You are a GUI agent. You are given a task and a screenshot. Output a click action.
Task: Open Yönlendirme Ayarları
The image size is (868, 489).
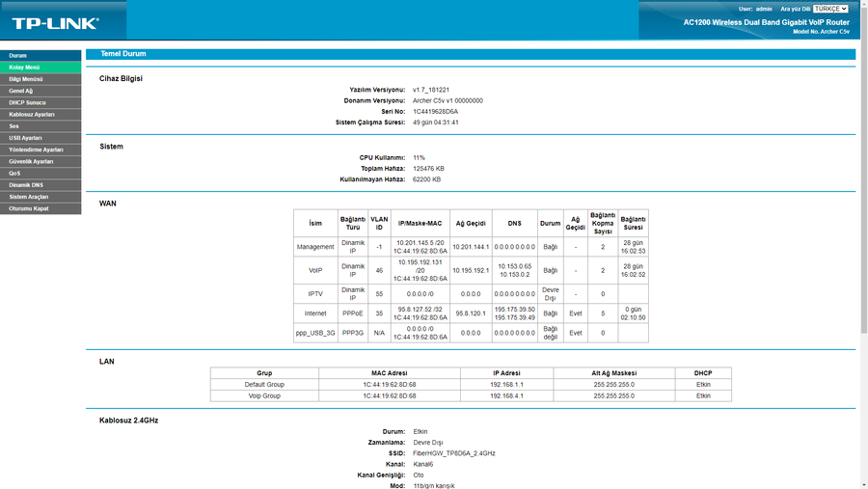click(x=41, y=149)
